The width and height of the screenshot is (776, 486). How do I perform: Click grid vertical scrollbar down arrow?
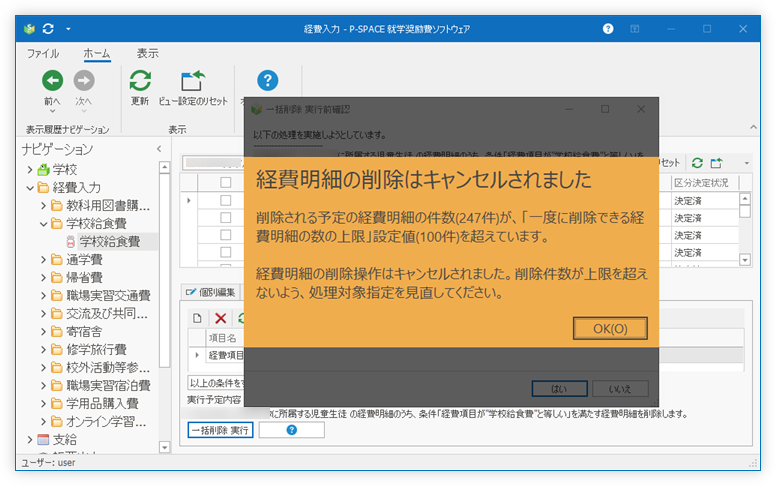click(x=745, y=260)
